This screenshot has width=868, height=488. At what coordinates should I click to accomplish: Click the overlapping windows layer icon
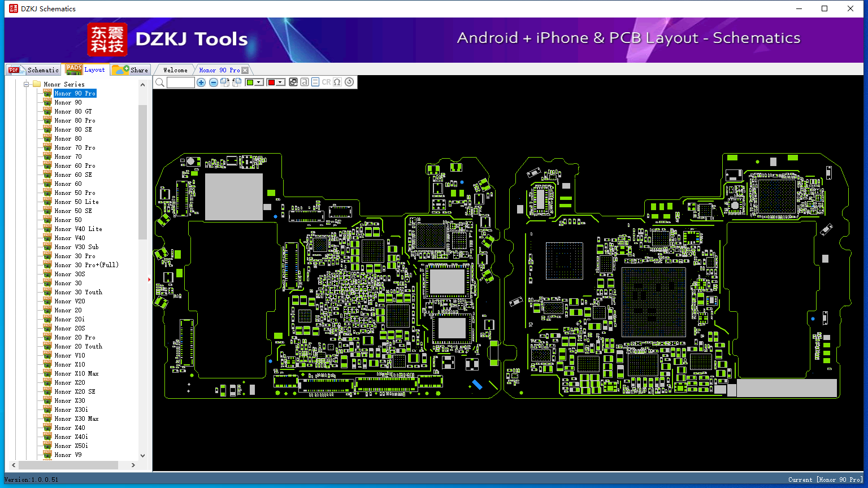(x=293, y=82)
